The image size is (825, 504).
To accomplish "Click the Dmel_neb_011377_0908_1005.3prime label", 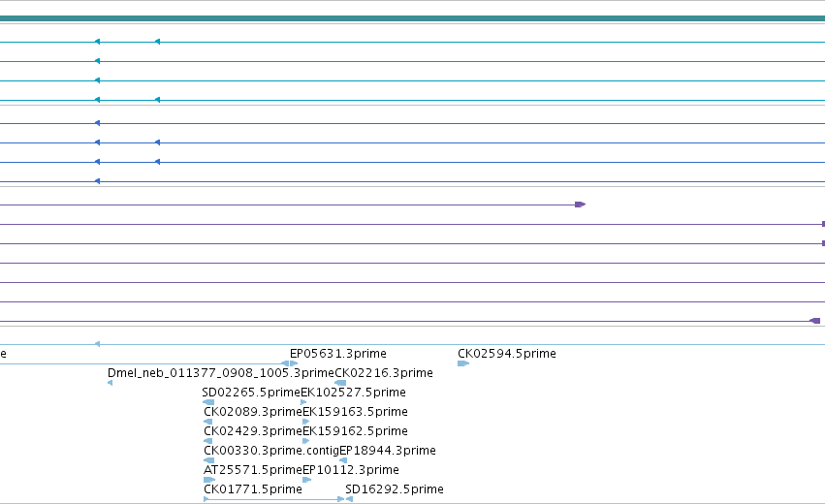I will click(x=221, y=373).
